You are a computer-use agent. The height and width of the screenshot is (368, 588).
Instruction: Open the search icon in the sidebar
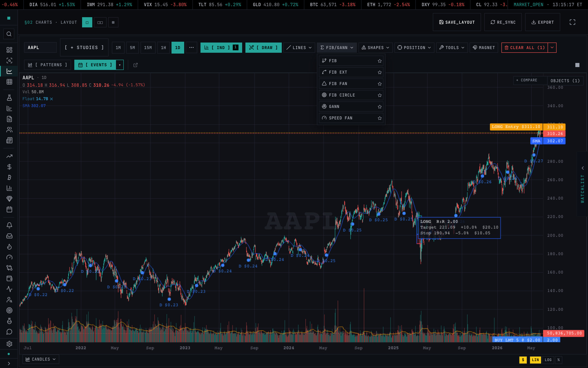[x=9, y=34]
